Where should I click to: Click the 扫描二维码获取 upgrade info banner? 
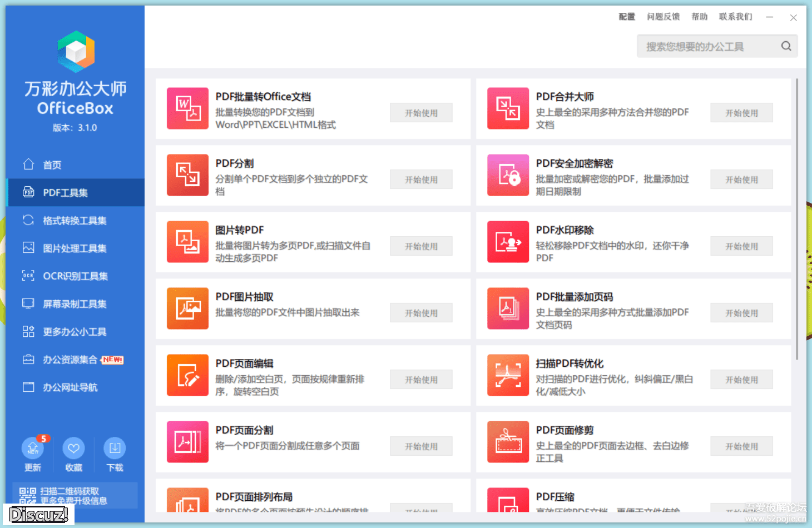click(75, 495)
